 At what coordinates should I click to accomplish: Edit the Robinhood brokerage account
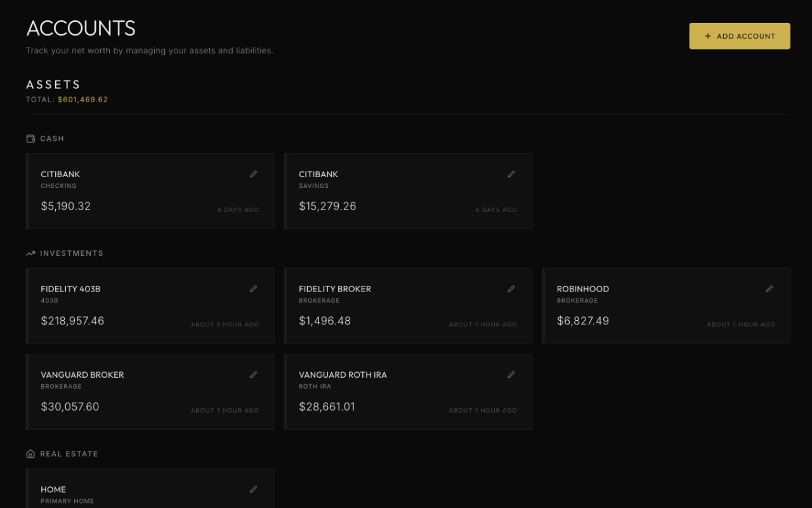(769, 289)
